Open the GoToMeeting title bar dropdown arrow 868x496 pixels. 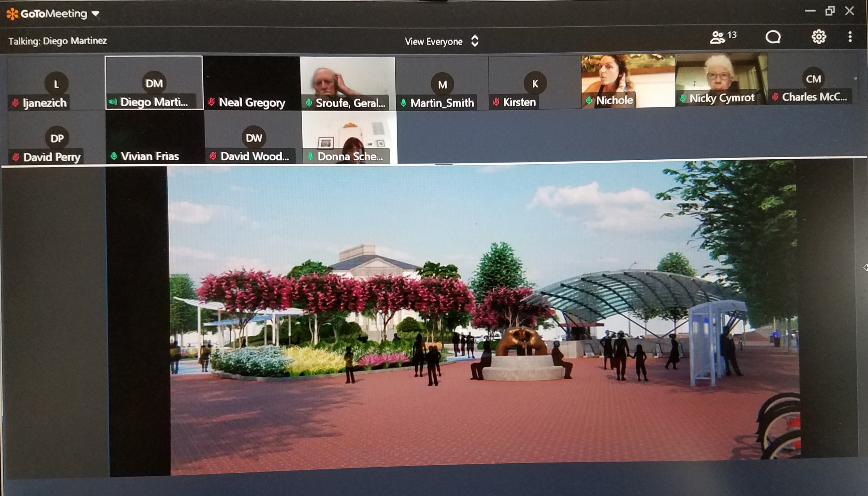pos(95,14)
